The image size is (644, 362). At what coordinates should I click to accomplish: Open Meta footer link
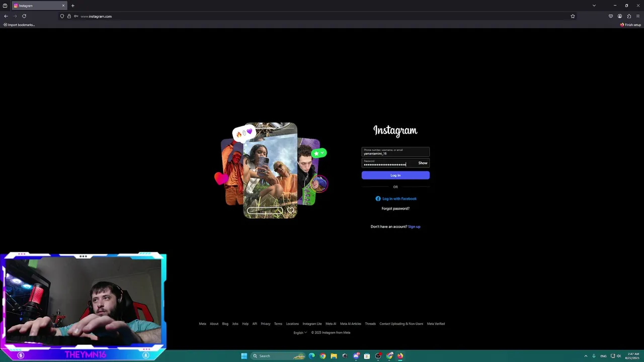point(202,324)
